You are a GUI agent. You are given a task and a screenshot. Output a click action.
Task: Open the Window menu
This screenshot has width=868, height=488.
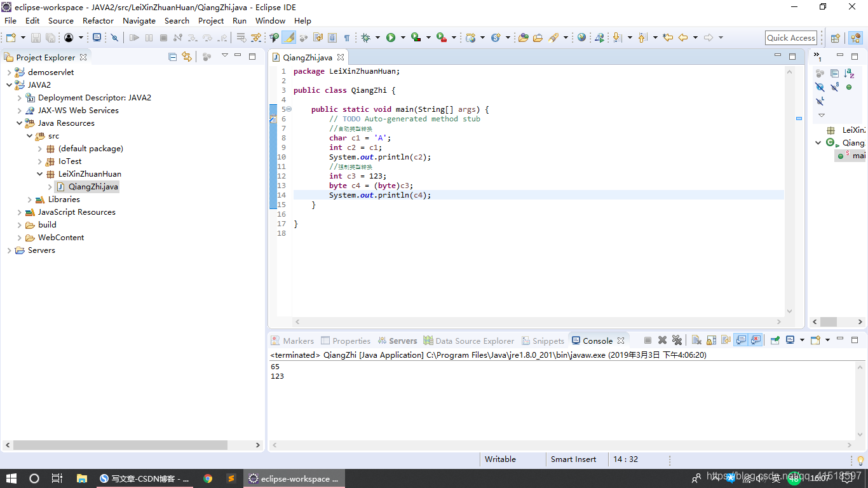(x=270, y=20)
